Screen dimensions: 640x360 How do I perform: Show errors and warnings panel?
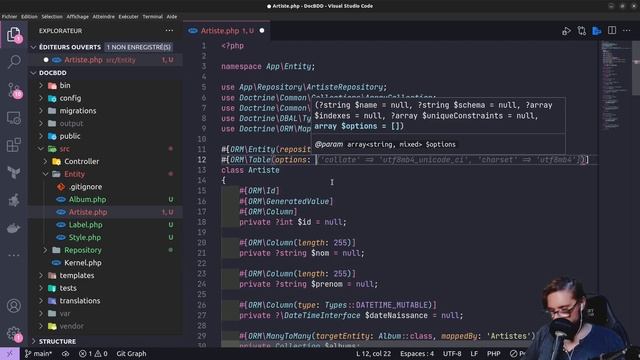click(x=93, y=353)
